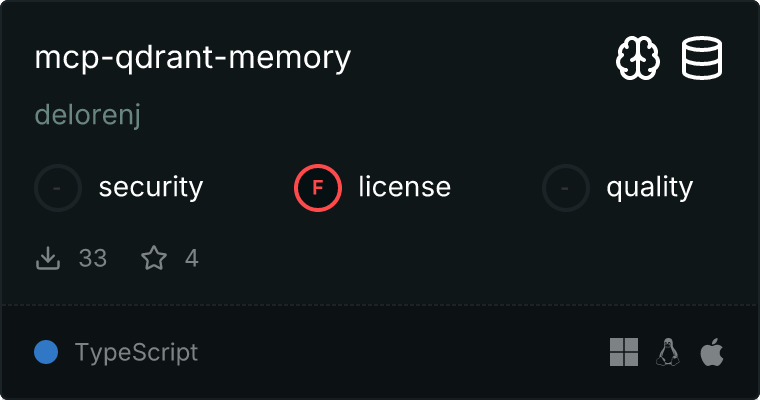Screen dimensions: 760x400
Task: Click the dashed divider above TypeScript
Action: pos(380,305)
